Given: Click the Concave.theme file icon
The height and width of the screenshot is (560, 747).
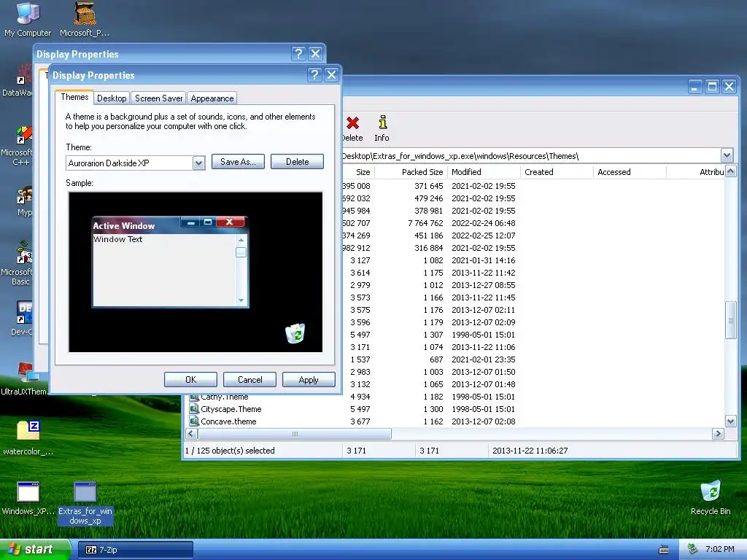Looking at the screenshot, I should coord(194,421).
